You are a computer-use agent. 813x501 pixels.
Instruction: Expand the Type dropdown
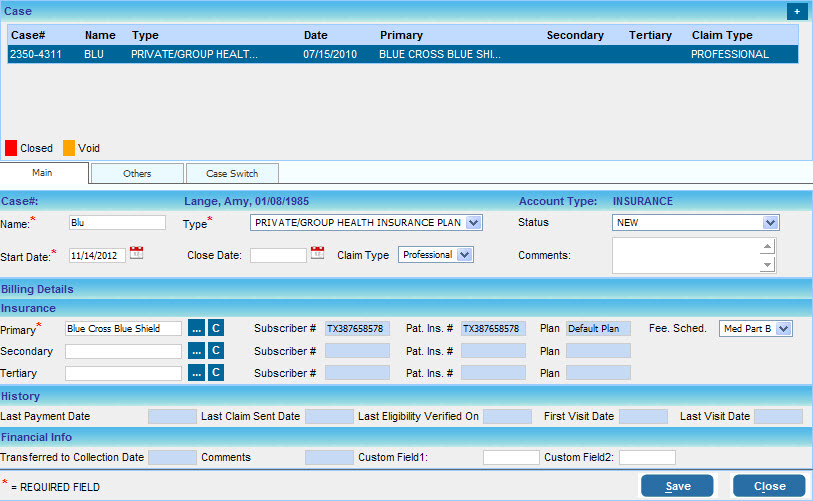473,222
